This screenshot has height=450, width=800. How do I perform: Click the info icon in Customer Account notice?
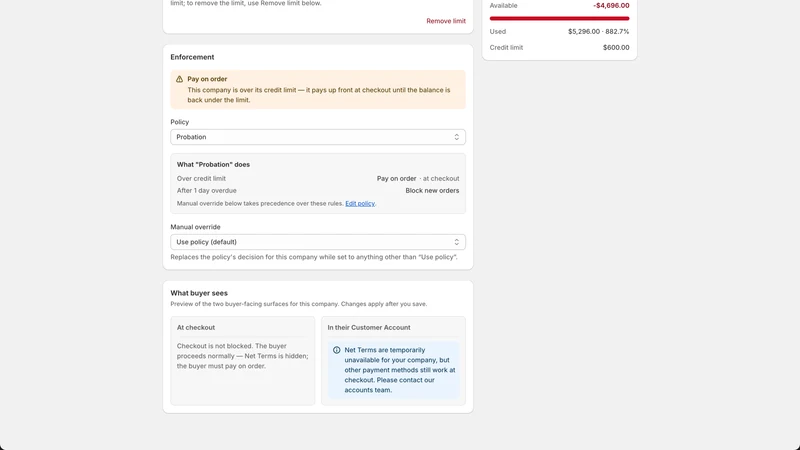pyautogui.click(x=337, y=350)
